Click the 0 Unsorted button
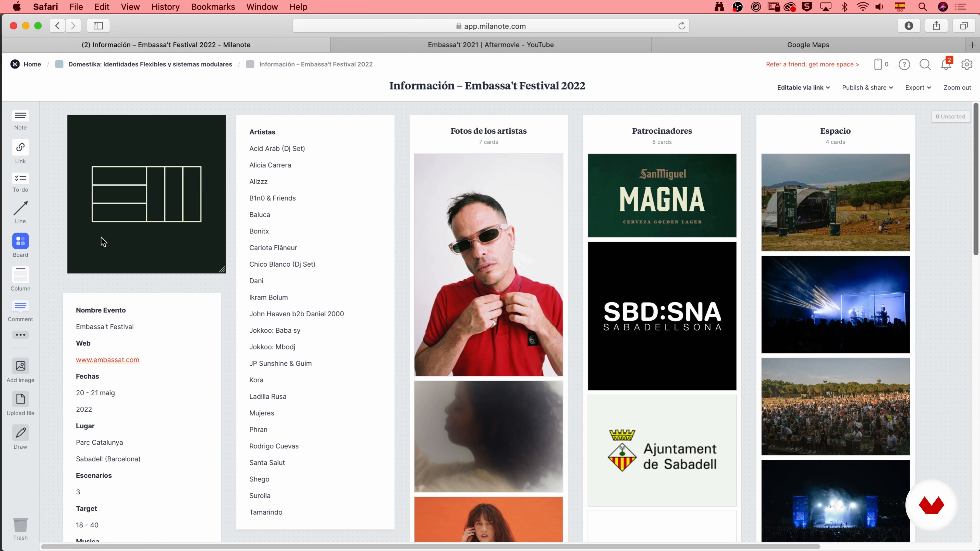This screenshot has width=980, height=551. coord(950,117)
